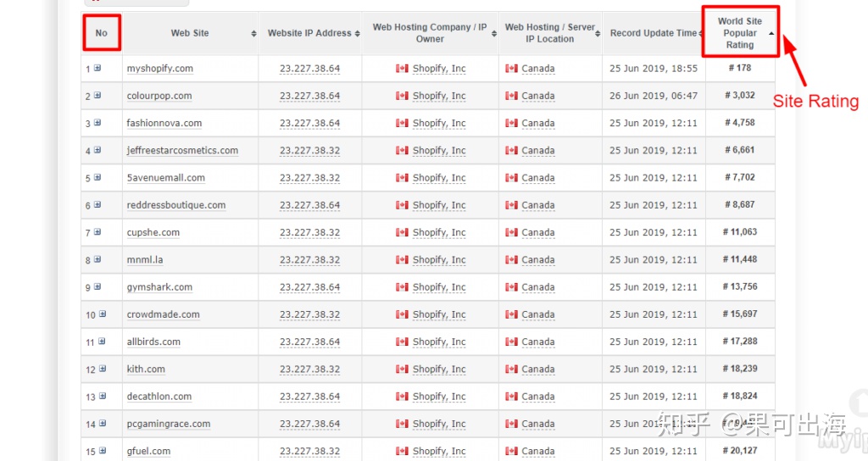Click IP 23.227.38.32 for jeffreestarcosmetics.com
Screen dimensions: 868x461
pyautogui.click(x=310, y=151)
